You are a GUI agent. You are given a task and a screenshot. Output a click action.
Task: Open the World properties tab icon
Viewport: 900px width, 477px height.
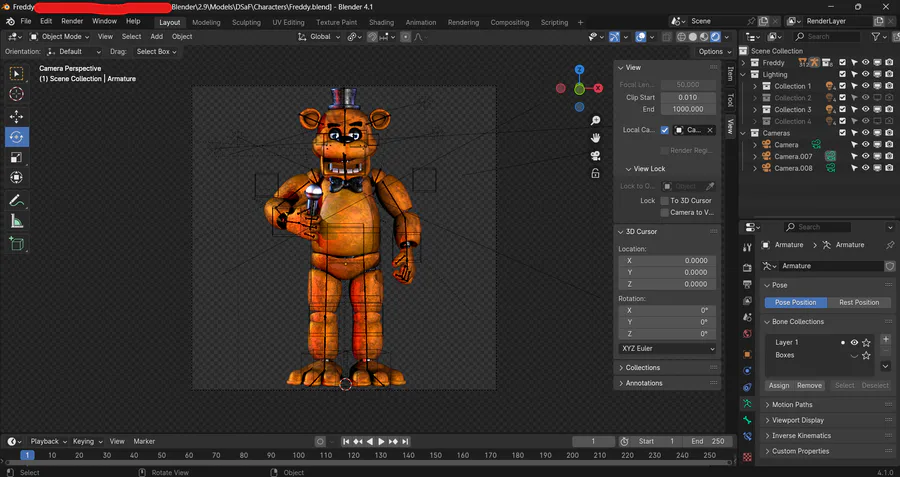pos(747,334)
